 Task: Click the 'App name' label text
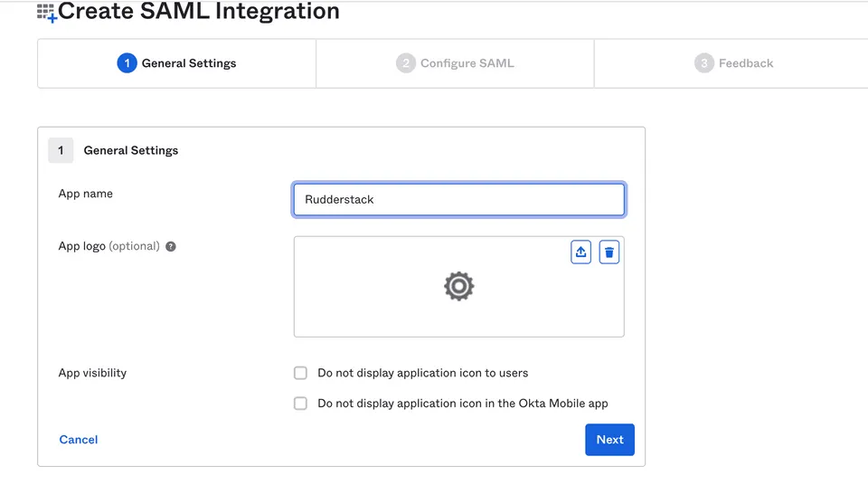(86, 194)
